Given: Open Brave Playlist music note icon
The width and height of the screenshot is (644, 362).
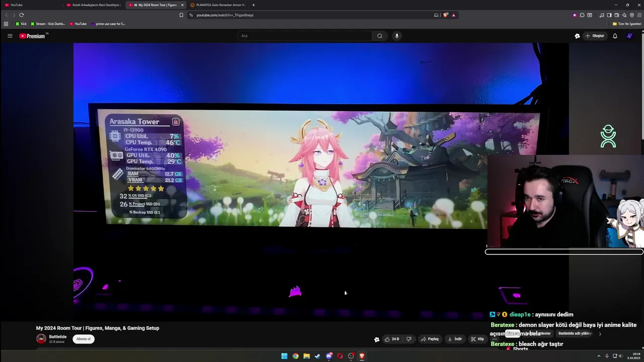Looking at the screenshot, I should (x=602, y=15).
